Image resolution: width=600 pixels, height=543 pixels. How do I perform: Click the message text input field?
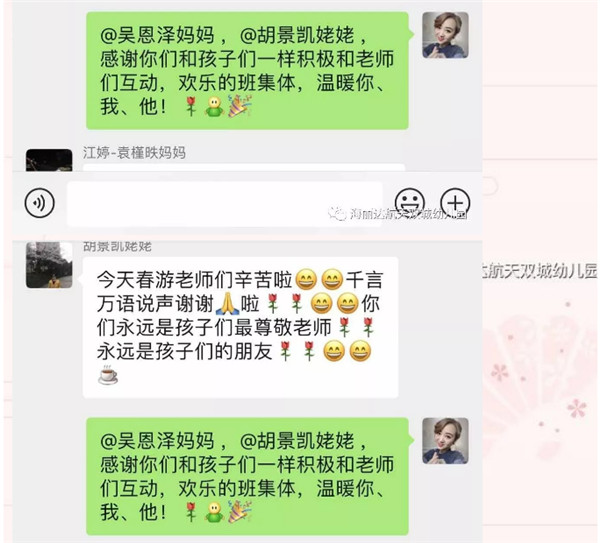coord(225,204)
